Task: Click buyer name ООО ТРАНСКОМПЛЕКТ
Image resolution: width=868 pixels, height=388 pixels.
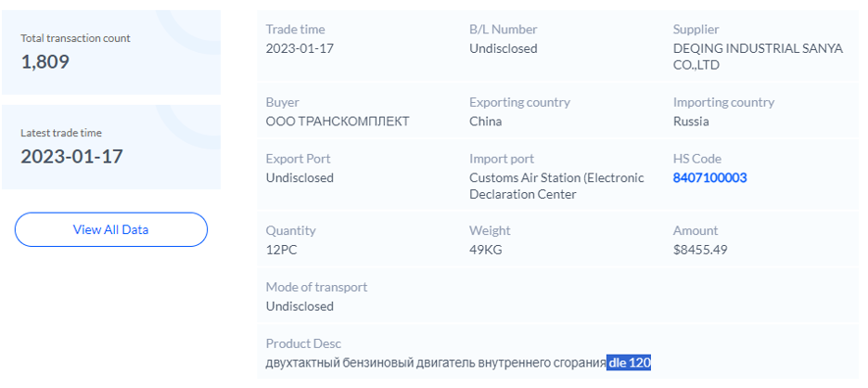Action: point(338,121)
